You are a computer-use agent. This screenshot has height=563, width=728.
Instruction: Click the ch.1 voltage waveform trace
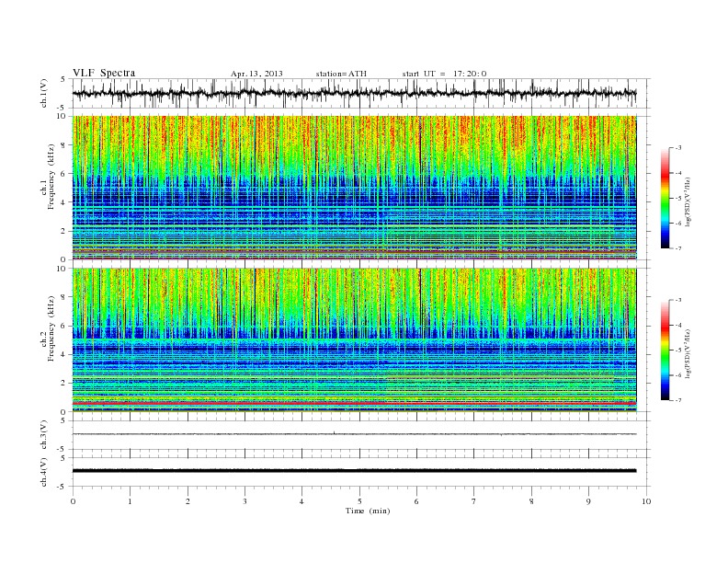click(x=355, y=93)
